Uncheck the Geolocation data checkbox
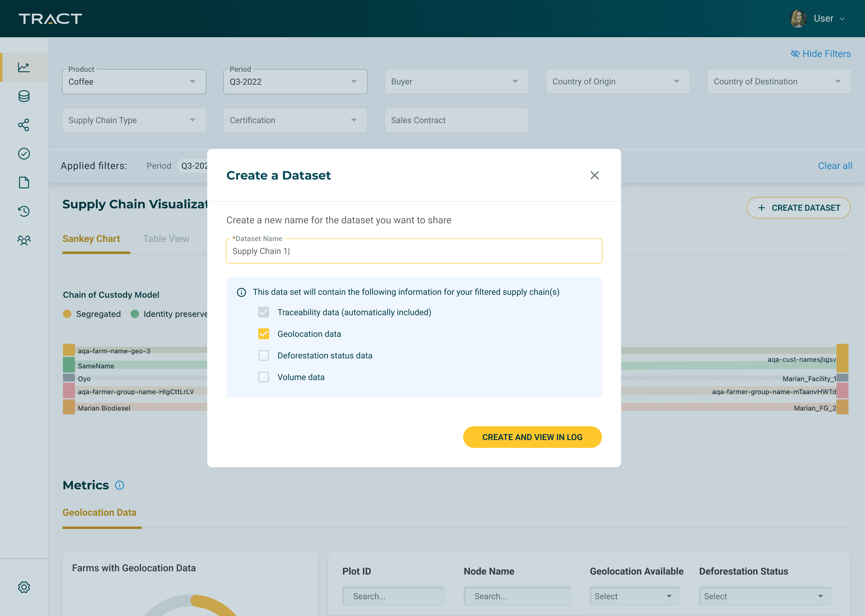The height and width of the screenshot is (616, 865). point(264,334)
